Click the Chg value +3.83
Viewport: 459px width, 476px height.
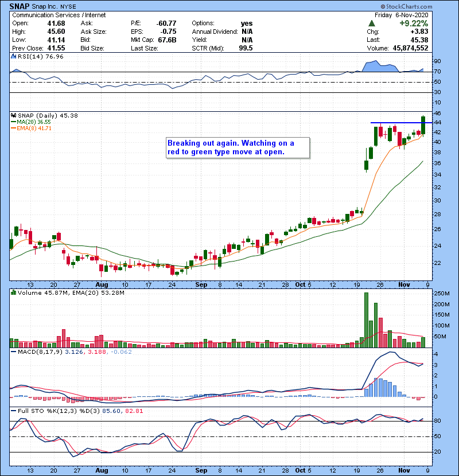[419, 32]
